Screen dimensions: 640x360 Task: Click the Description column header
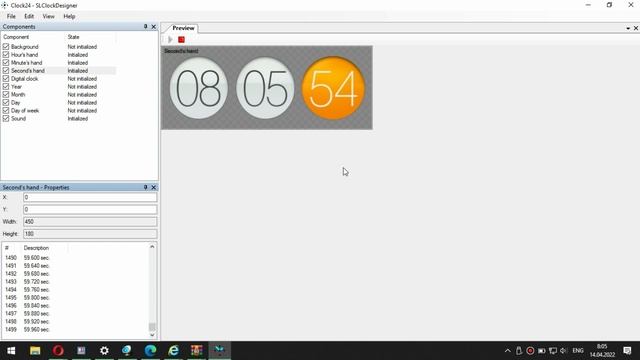pyautogui.click(x=36, y=248)
